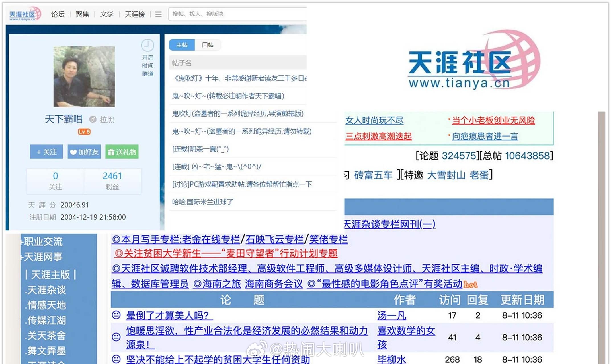Click the 女人时尚玩不尽 ad link

pyautogui.click(x=374, y=121)
